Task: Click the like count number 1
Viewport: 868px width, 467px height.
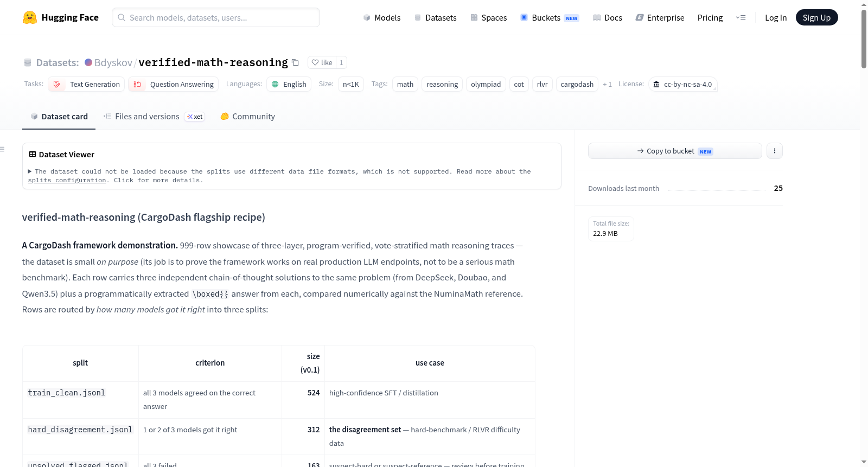Action: [341, 62]
